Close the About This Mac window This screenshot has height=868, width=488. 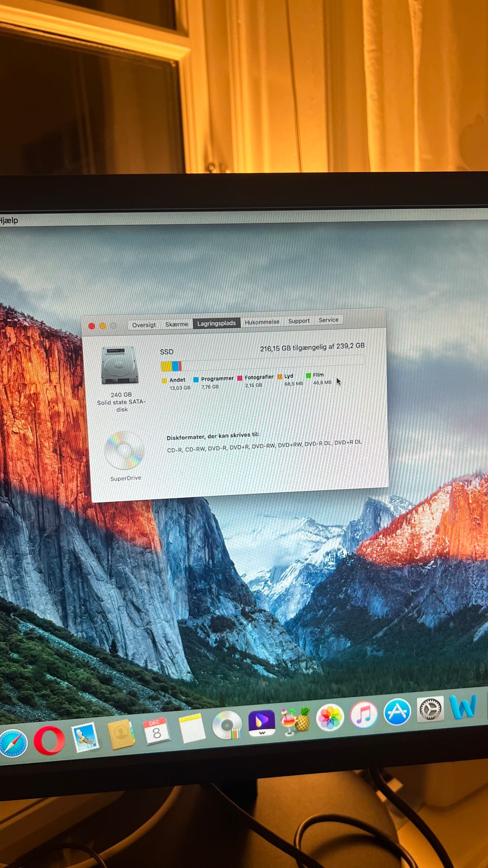[91, 326]
